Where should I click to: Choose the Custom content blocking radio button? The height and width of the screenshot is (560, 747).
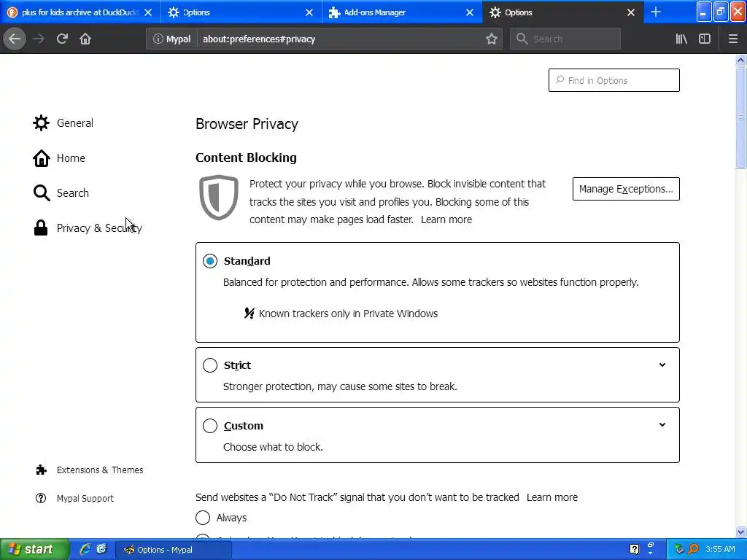coord(210,426)
